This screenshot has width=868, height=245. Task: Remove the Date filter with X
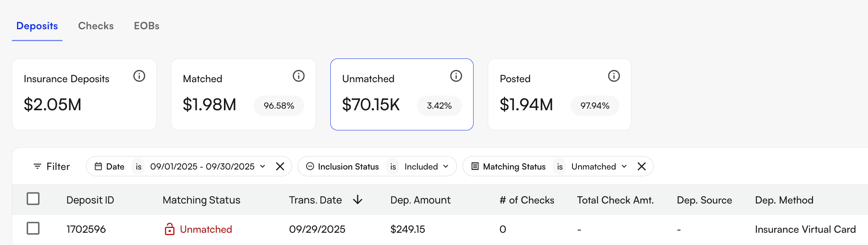(280, 166)
